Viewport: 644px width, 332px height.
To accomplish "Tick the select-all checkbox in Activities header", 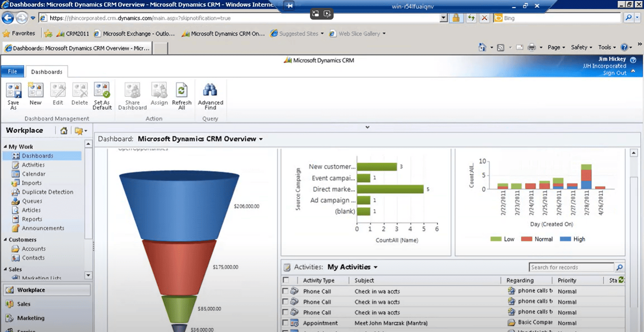I will coord(286,280).
